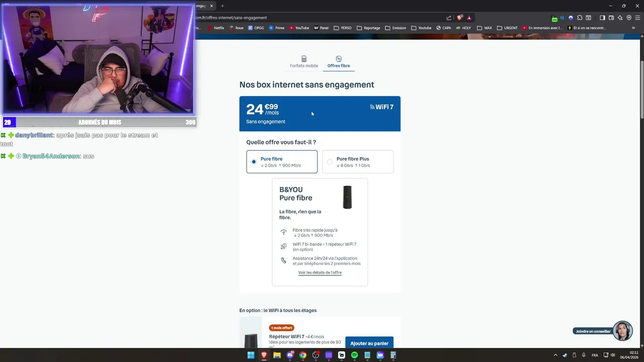
Task: Click the browser address bar URL
Action: 231,18
